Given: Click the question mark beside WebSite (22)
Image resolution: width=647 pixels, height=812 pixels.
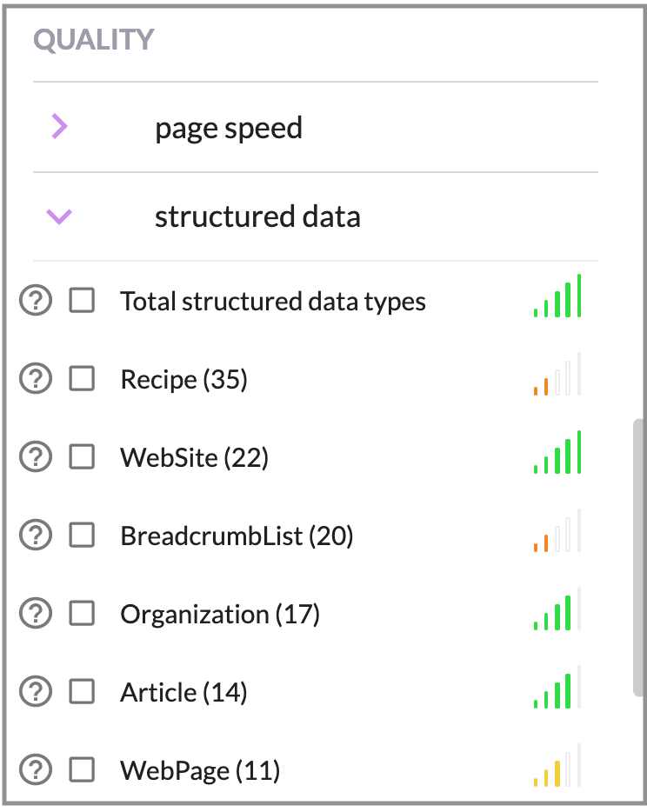Looking at the screenshot, I should point(36,457).
